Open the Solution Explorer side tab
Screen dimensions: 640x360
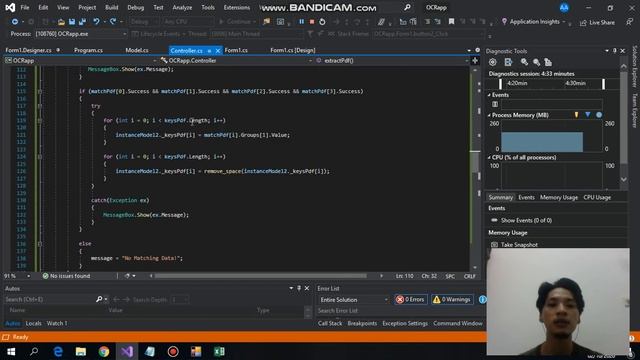click(x=634, y=66)
